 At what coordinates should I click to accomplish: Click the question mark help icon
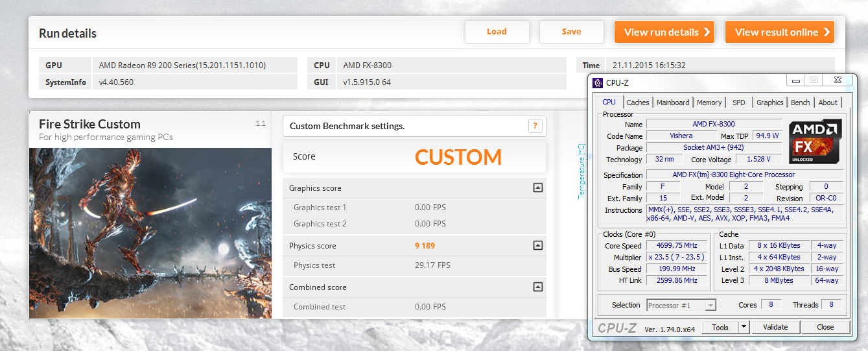click(535, 126)
